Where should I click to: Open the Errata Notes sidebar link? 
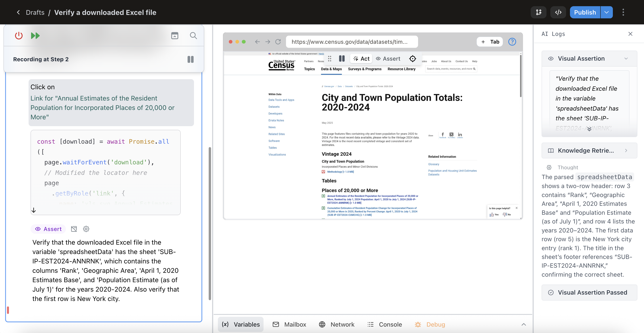tap(276, 120)
